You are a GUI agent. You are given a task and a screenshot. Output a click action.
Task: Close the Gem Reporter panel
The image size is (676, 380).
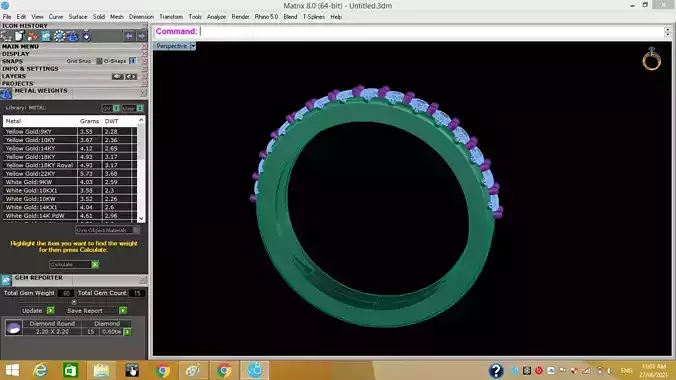point(143,280)
